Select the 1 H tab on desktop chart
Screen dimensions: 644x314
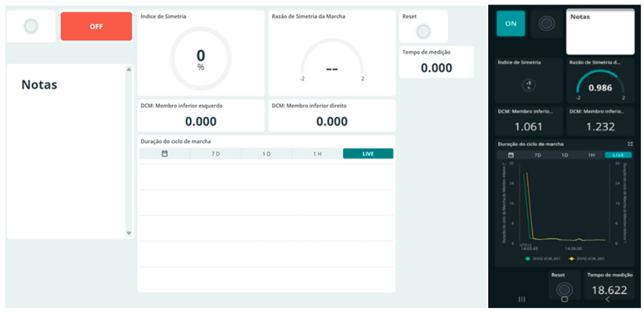click(x=317, y=154)
